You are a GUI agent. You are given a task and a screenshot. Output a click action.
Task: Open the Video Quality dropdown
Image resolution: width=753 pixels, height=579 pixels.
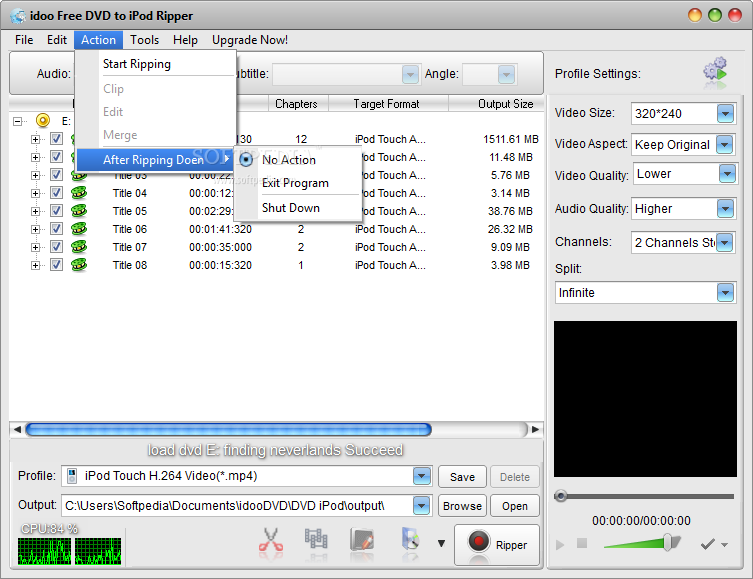point(727,174)
